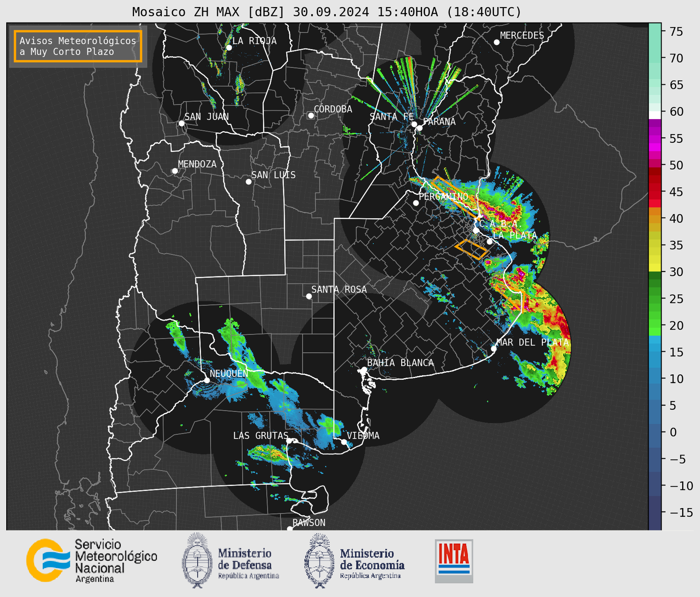Click the 0 value label on the colorbar
The height and width of the screenshot is (597, 700).
click(673, 432)
